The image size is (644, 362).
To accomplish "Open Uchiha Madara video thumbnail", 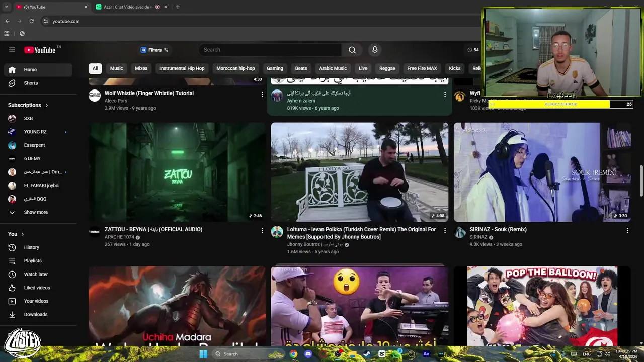I will pyautogui.click(x=177, y=306).
